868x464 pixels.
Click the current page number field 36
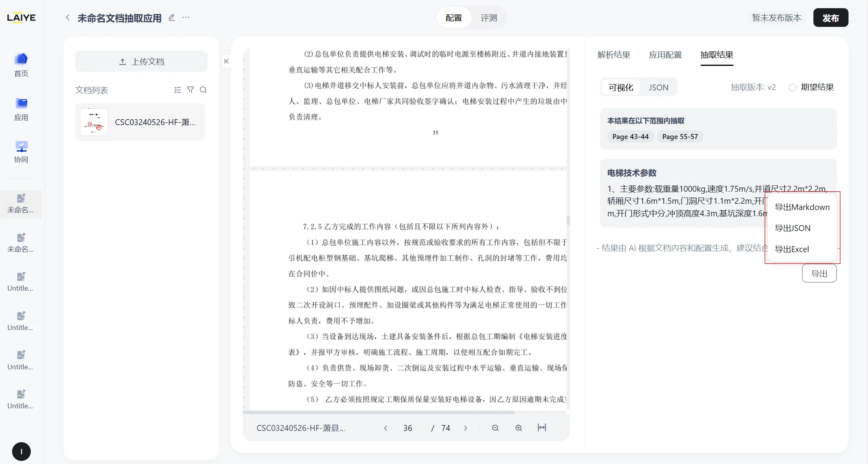click(408, 428)
